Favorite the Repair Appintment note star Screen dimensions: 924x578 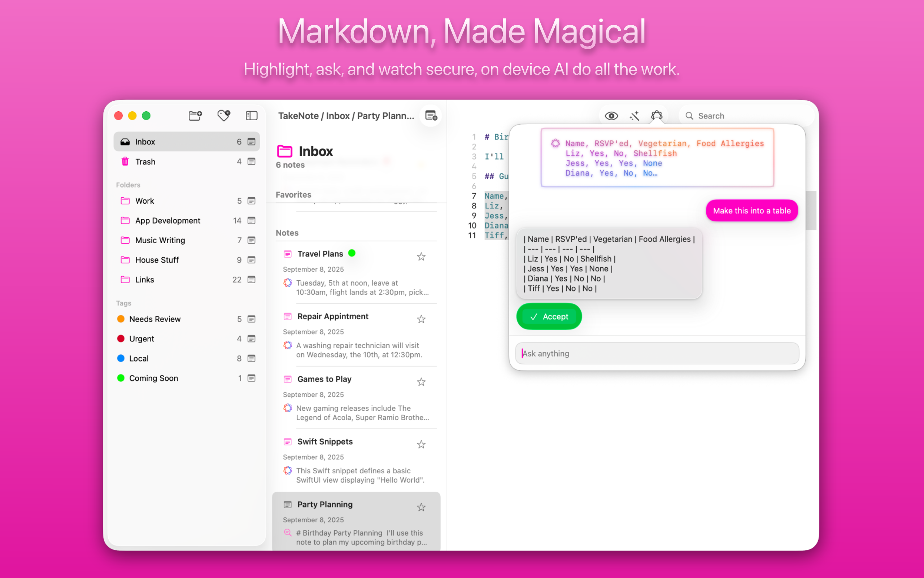point(421,319)
